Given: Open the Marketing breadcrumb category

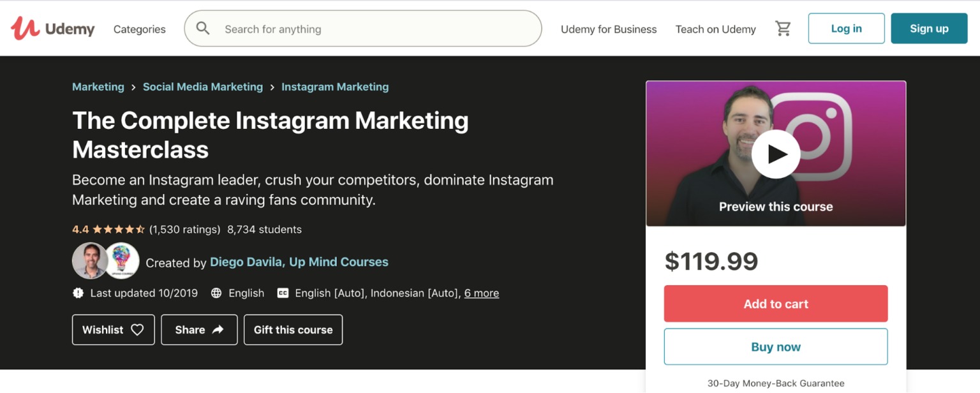Looking at the screenshot, I should click(98, 87).
